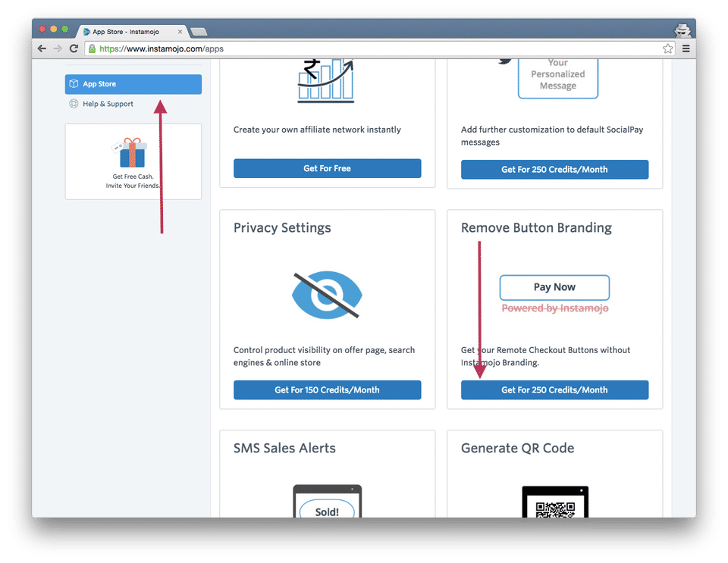Click the macOS green maximize window button
The height and width of the screenshot is (563, 728).
[65, 30]
